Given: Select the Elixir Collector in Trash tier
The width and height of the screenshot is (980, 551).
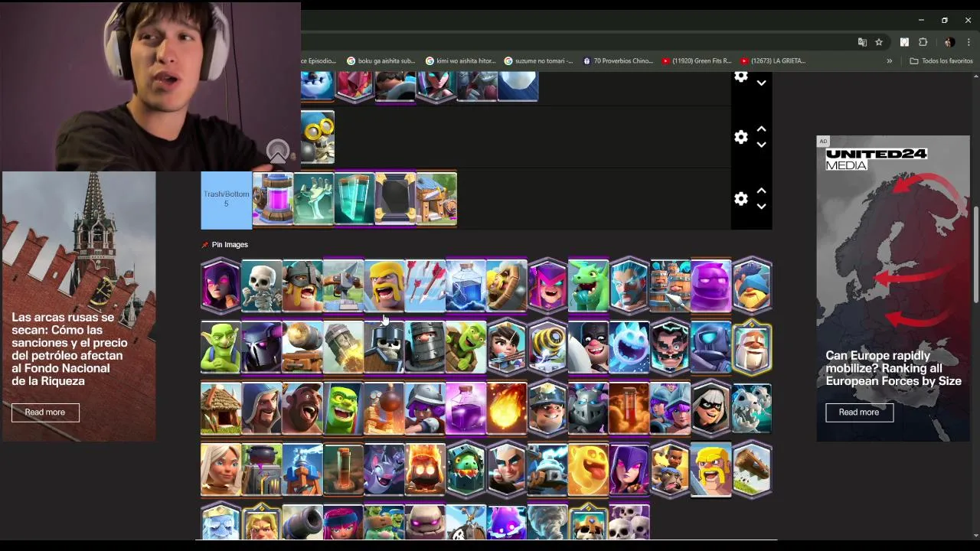Looking at the screenshot, I should [x=273, y=199].
